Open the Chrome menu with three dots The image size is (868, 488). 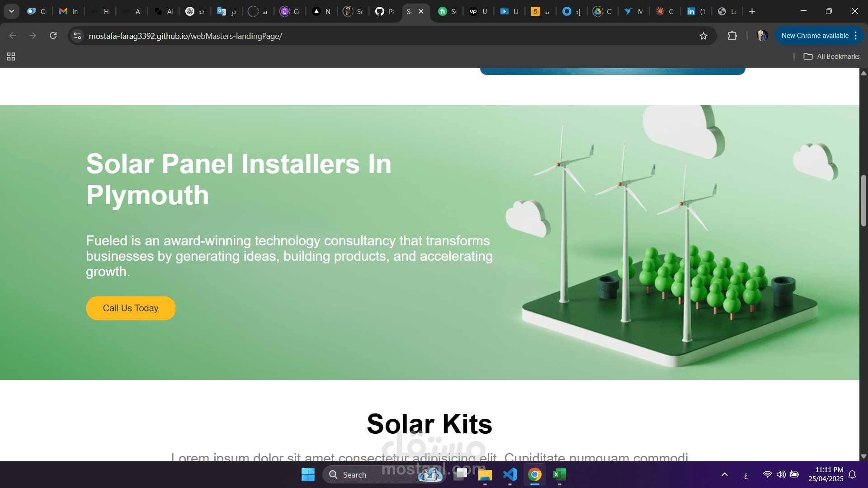(x=856, y=36)
